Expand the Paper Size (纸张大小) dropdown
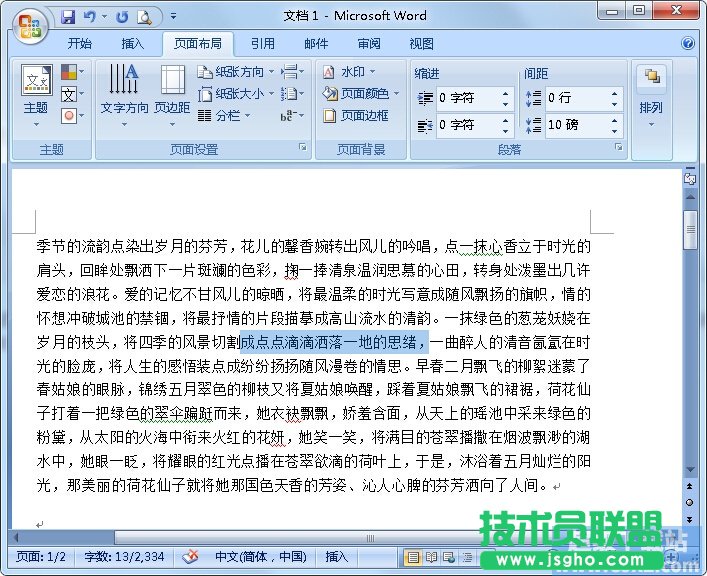 [x=233, y=94]
